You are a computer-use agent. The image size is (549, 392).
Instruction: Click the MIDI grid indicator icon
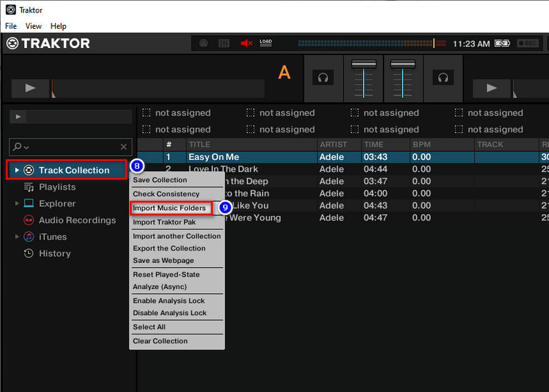pos(224,43)
